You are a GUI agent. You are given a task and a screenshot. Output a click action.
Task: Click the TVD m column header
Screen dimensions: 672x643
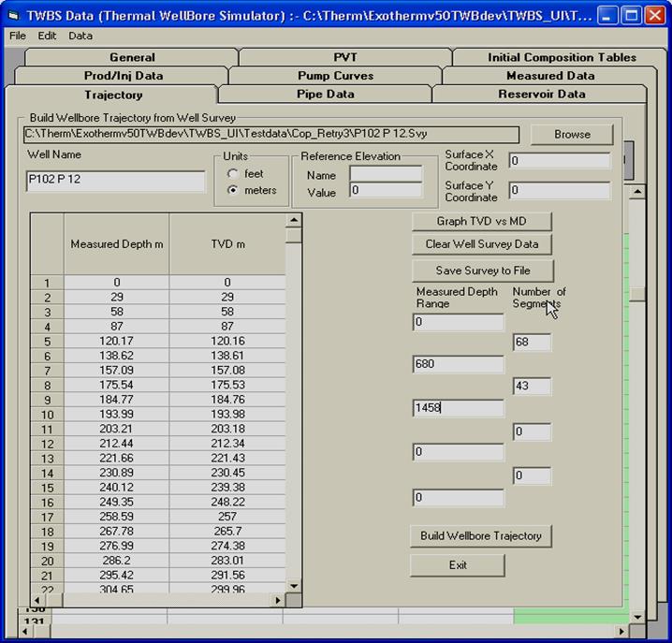(227, 244)
